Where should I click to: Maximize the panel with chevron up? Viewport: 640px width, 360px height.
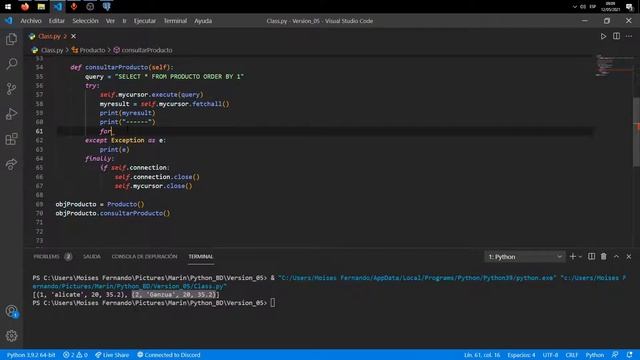616,256
